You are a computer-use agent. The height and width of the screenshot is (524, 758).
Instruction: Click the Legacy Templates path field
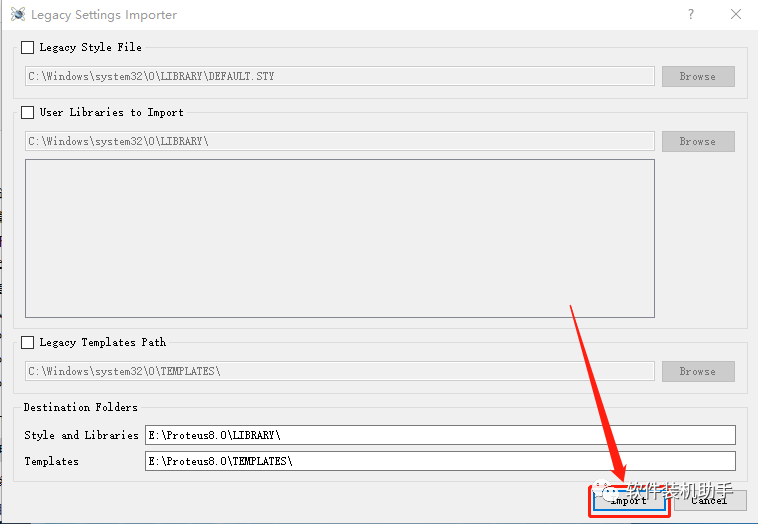click(340, 371)
